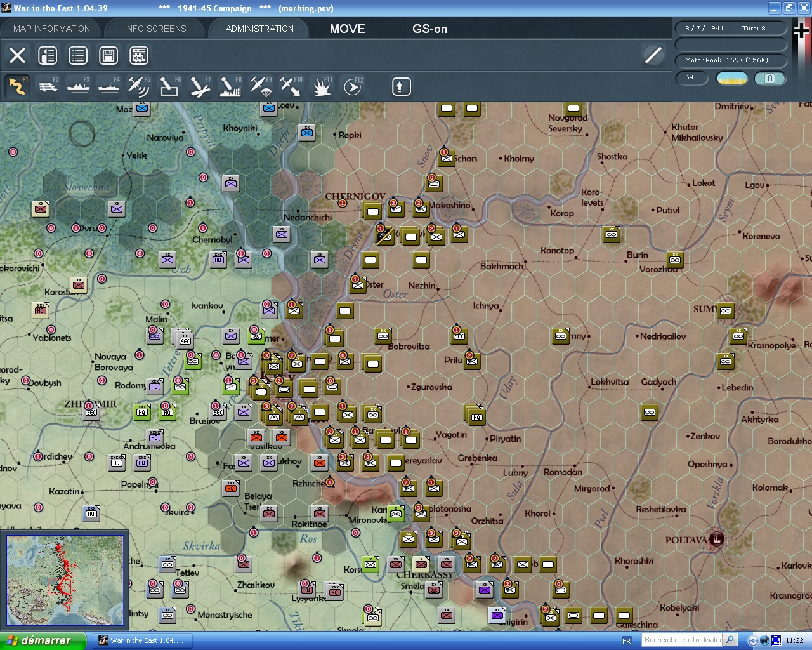Open the Windows démarrer start button
The width and height of the screenshot is (812, 650).
[x=43, y=640]
